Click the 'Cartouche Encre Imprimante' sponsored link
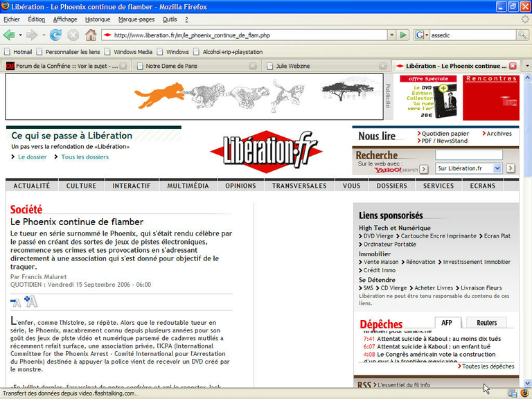This screenshot has width=532, height=399. (438, 236)
